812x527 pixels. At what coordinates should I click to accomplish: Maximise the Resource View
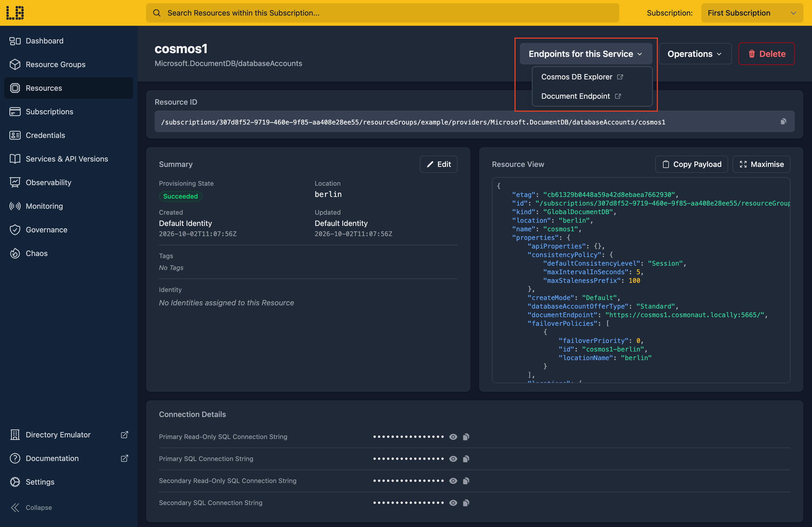point(761,164)
